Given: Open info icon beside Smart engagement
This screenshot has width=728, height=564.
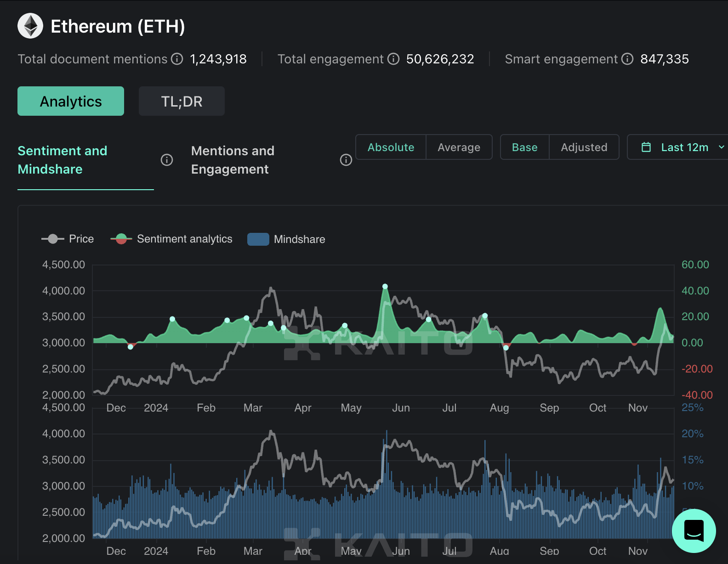Looking at the screenshot, I should point(627,59).
